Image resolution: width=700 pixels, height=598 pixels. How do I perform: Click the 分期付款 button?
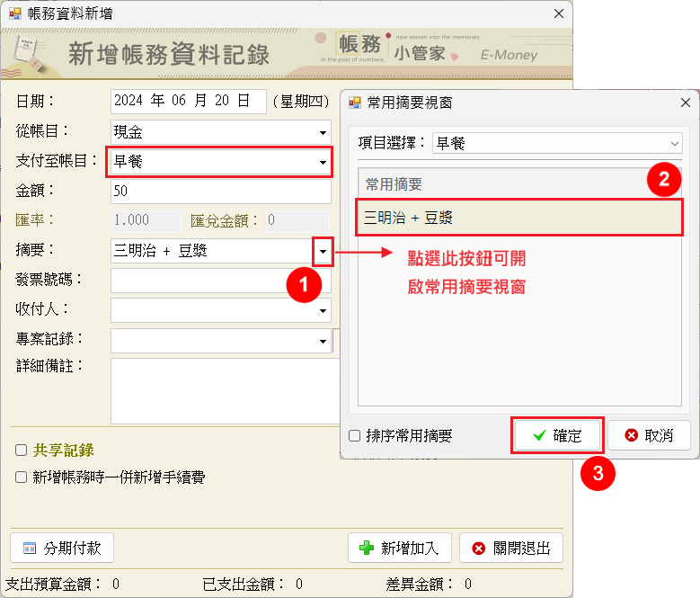62,548
